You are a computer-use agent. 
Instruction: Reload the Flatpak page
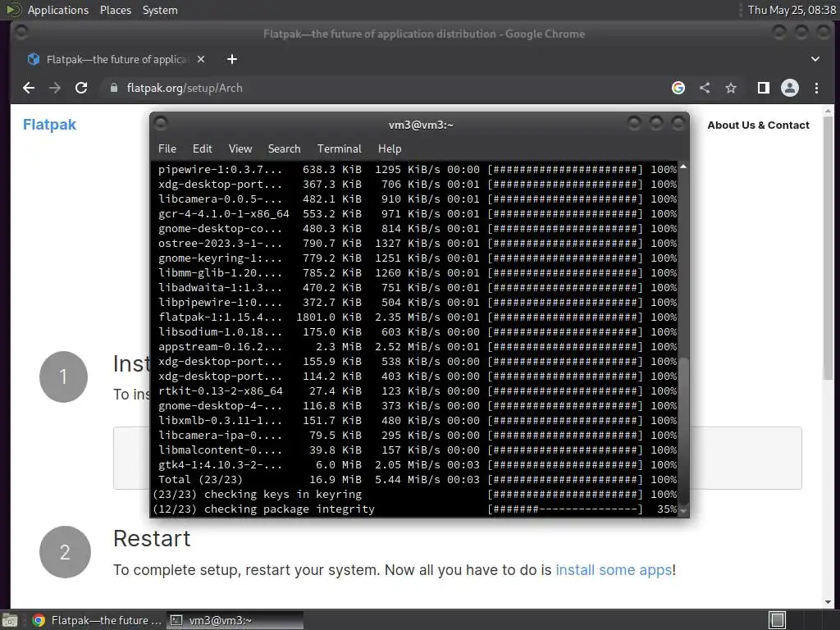(81, 88)
